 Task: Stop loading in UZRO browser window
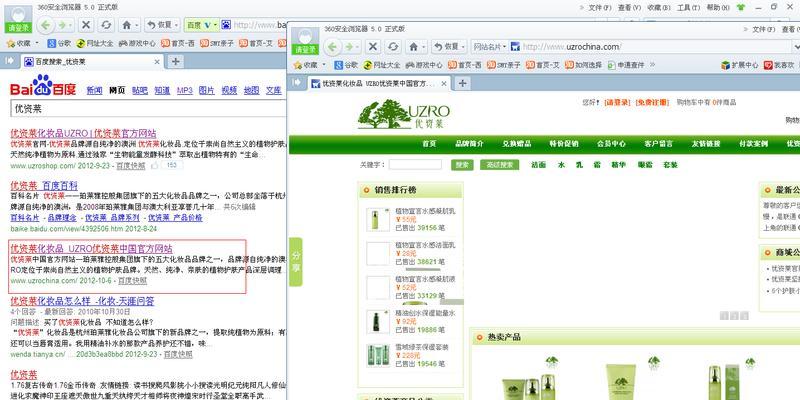click(373, 46)
